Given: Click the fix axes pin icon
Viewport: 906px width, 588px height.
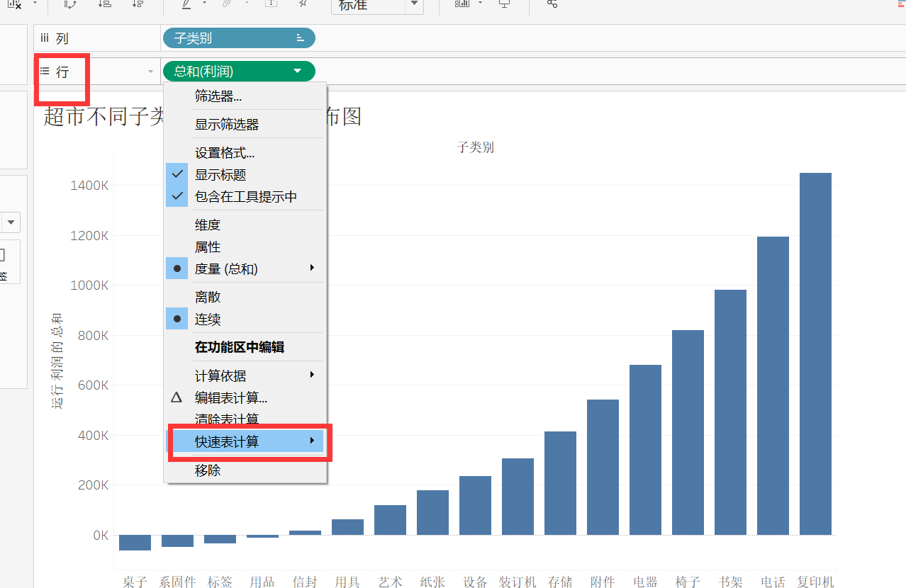Looking at the screenshot, I should (x=303, y=4).
